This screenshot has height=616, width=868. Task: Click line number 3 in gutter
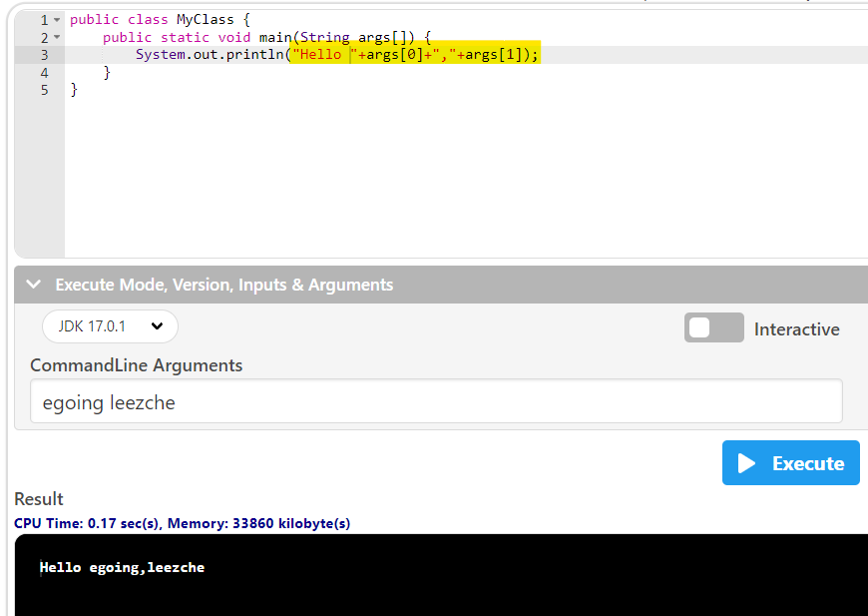[x=44, y=55]
